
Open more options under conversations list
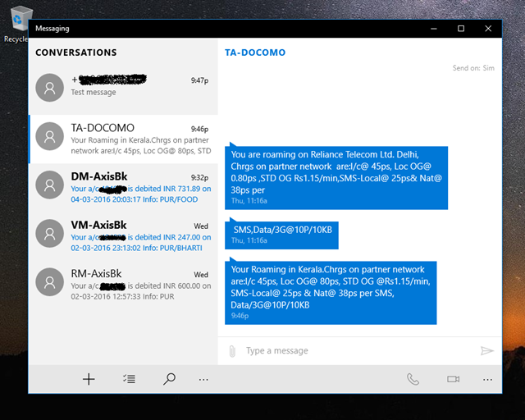click(x=203, y=380)
